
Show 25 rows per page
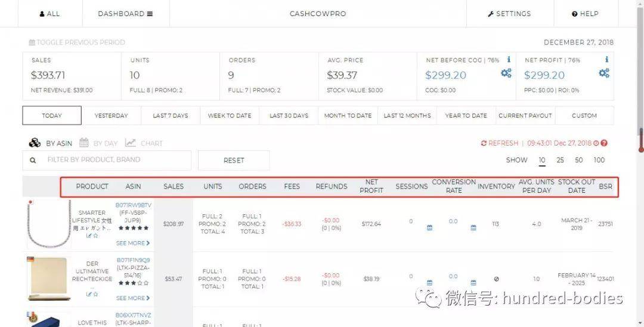pyautogui.click(x=560, y=160)
